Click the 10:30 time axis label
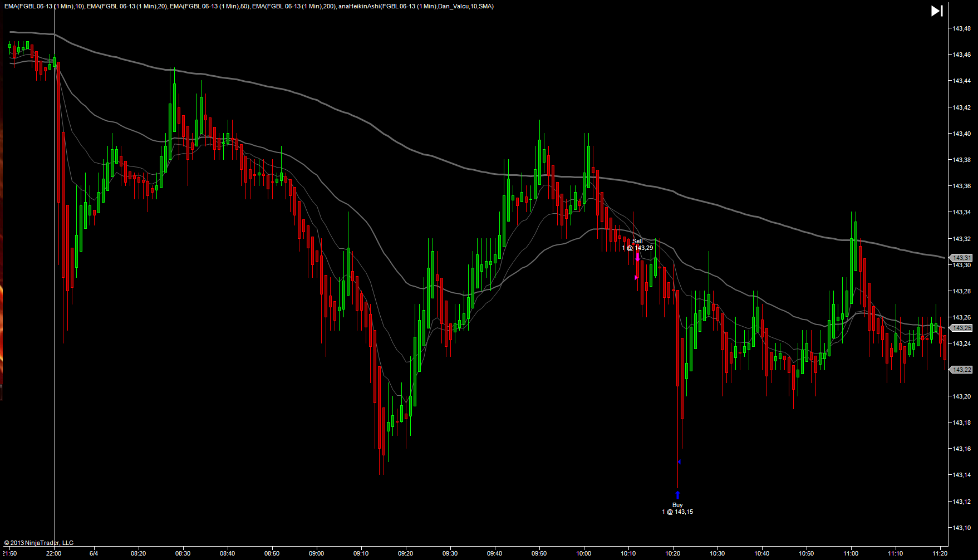Screen dimensions: 978x560 pos(717,553)
